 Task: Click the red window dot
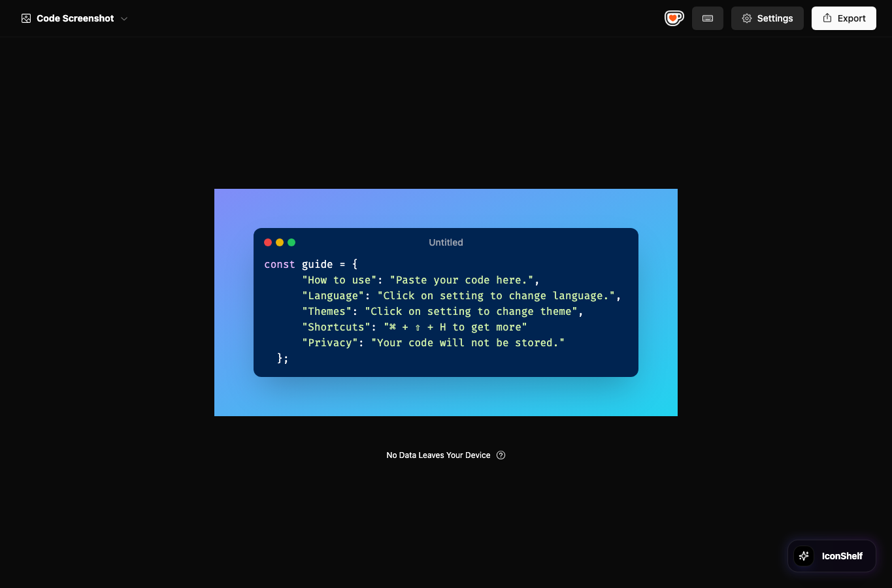pos(268,242)
